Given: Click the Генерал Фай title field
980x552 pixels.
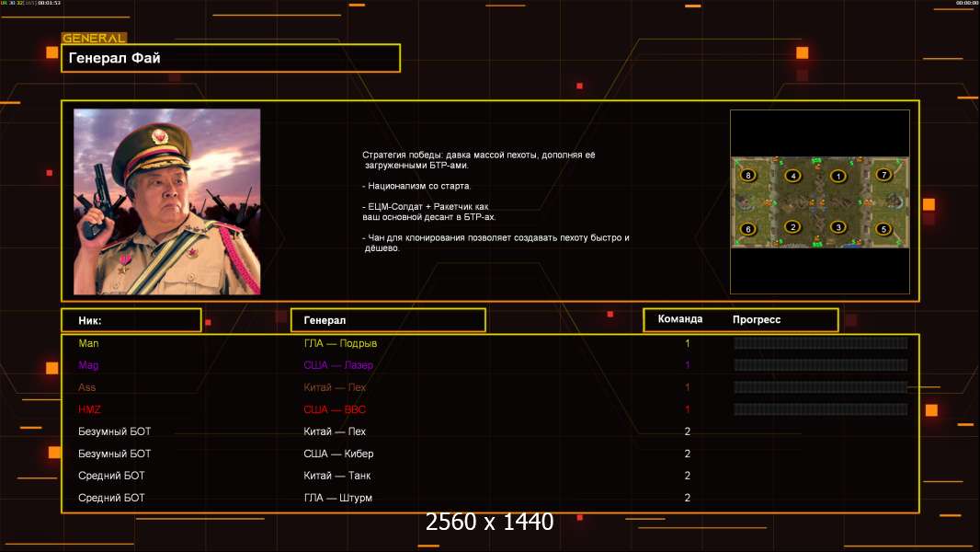Looking at the screenshot, I should point(231,58).
